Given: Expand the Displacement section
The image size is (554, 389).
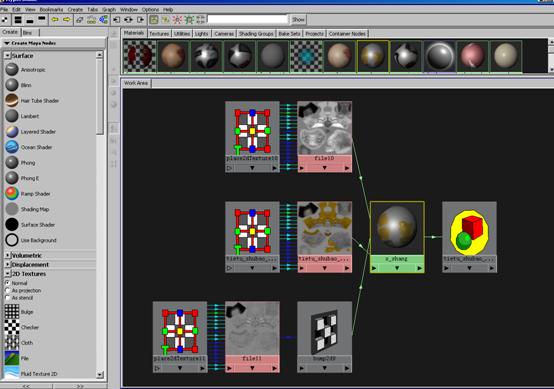Looking at the screenshot, I should point(7,264).
